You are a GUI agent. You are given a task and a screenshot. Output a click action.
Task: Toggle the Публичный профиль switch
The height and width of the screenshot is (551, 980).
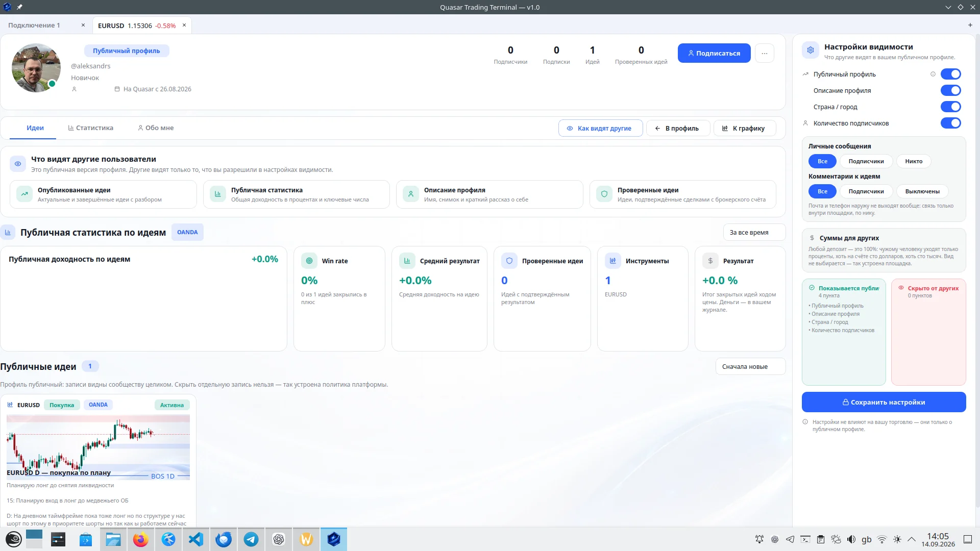click(951, 74)
